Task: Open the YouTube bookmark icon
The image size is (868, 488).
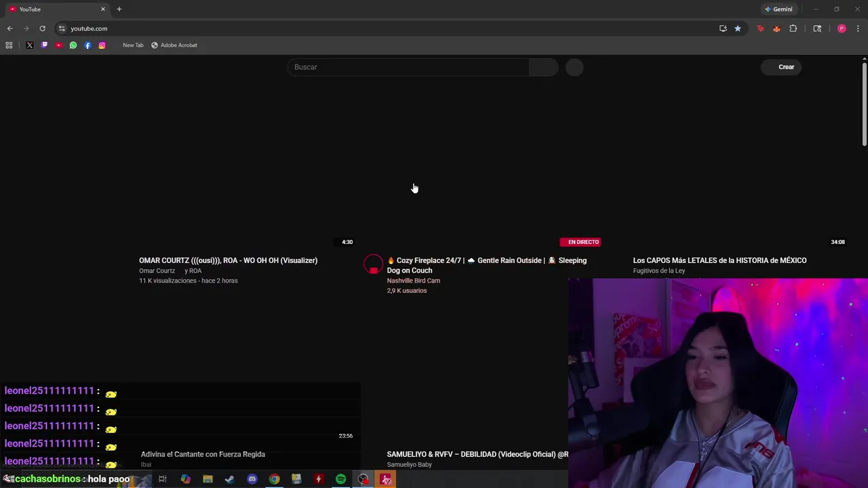Action: (58, 45)
